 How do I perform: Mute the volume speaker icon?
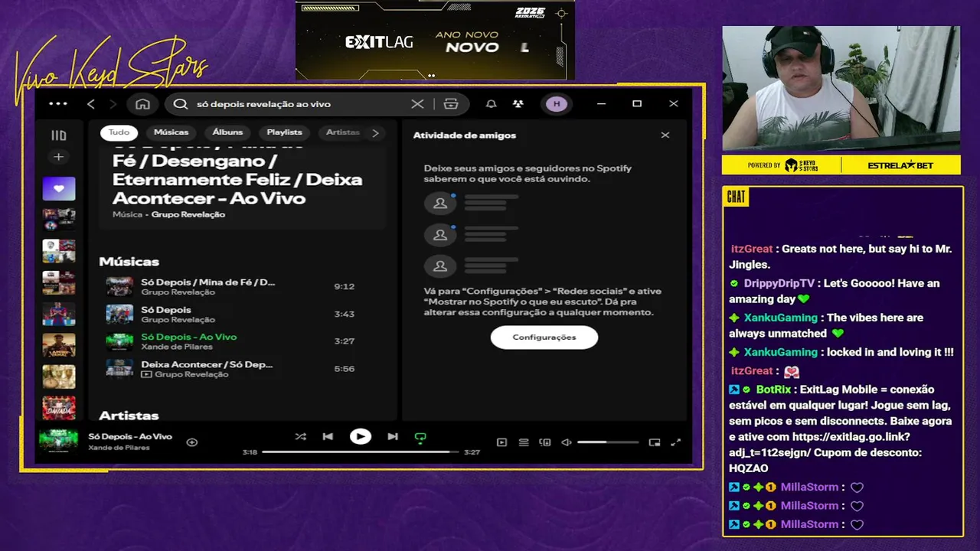(x=567, y=442)
